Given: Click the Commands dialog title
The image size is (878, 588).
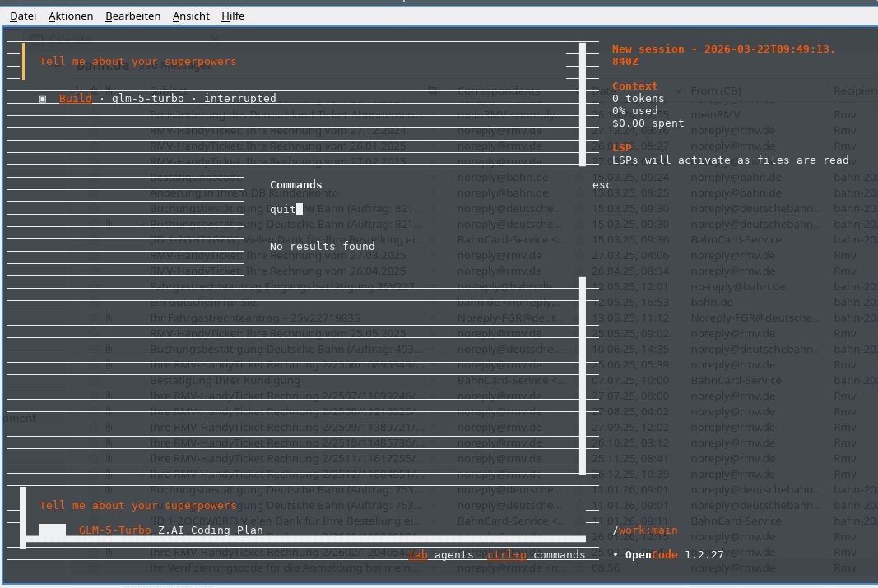Looking at the screenshot, I should point(295,184).
